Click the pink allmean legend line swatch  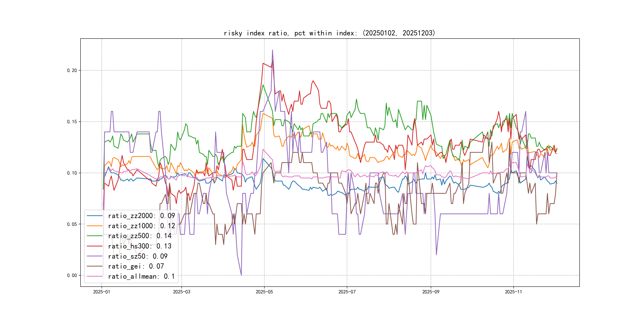point(95,276)
